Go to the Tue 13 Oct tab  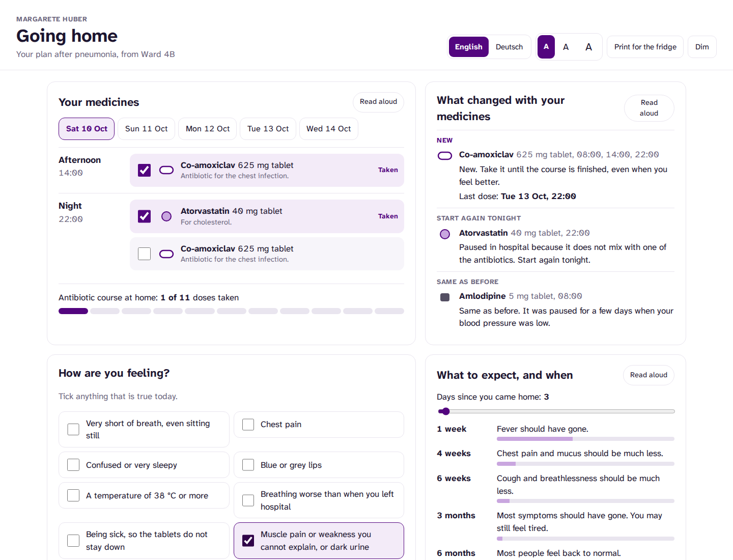(x=268, y=129)
